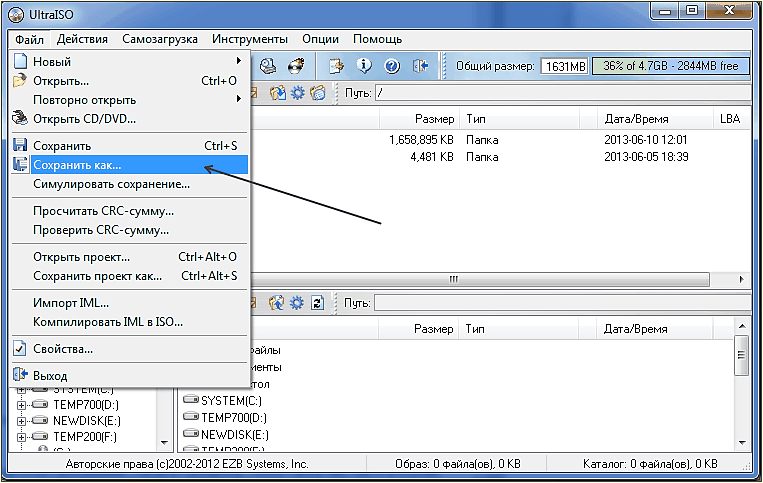Click the upper Путь path field
The image size is (763, 483).
(x=563, y=92)
